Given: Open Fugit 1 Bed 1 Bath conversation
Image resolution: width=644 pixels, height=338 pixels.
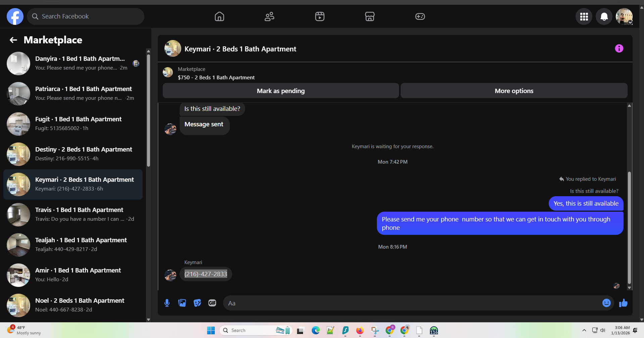Looking at the screenshot, I should pos(73,124).
